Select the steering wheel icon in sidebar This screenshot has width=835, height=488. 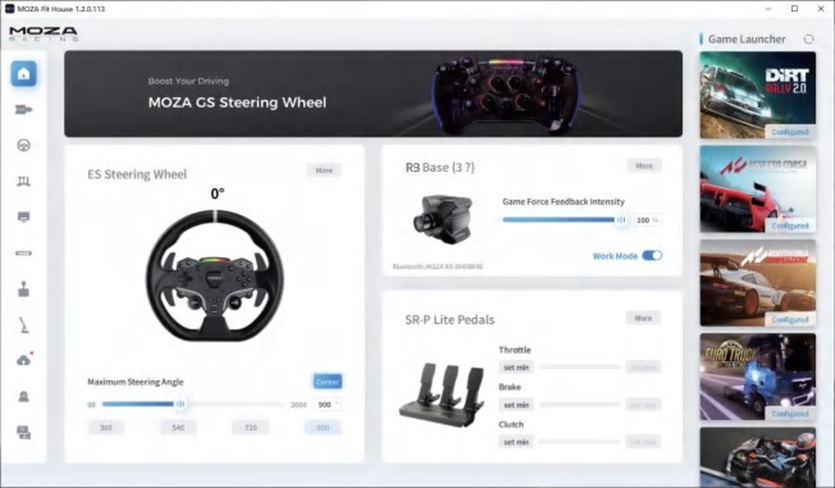pos(24,145)
